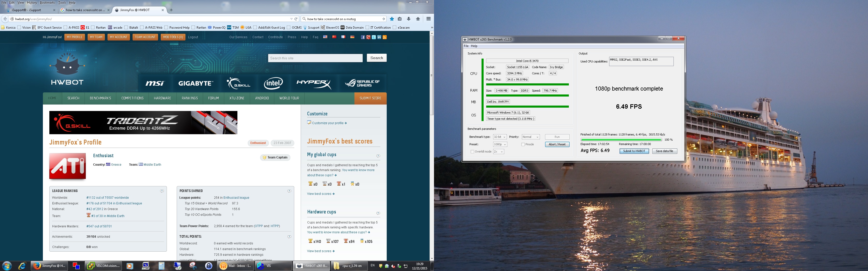Screen dimensions: 868x271
Task: Open a new Firefox tab
Action: pos(171,10)
